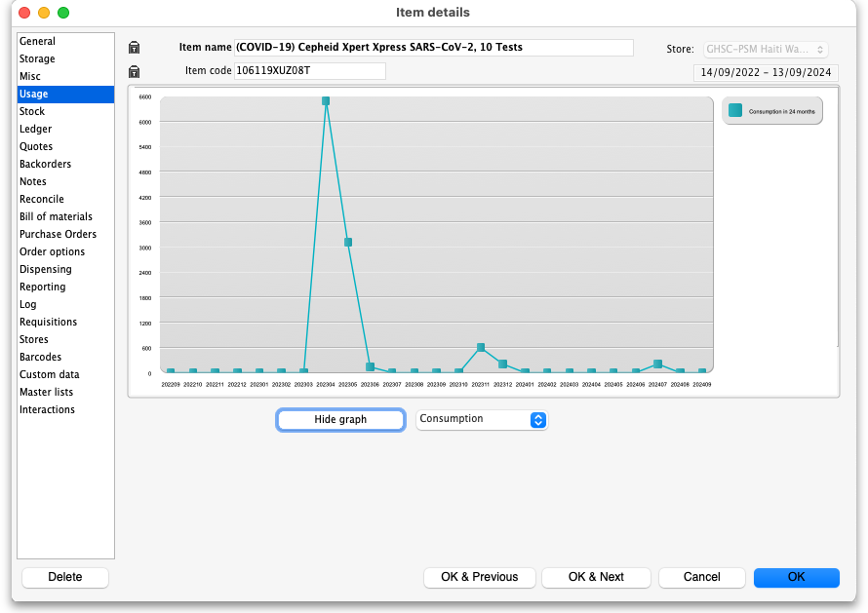This screenshot has height=613, width=868.
Task: Click the 202311 data point on graph
Action: [x=481, y=348]
